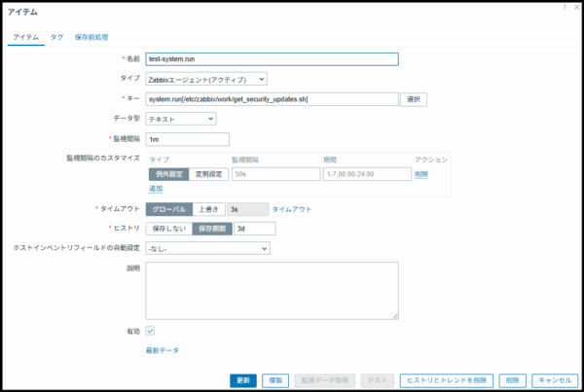
Task: Select 定期設定 interval type
Action: coord(206,174)
